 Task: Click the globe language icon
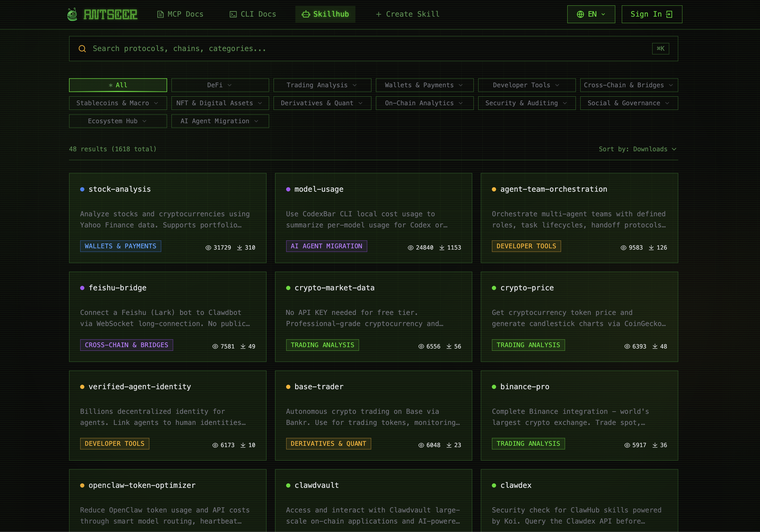(x=580, y=14)
